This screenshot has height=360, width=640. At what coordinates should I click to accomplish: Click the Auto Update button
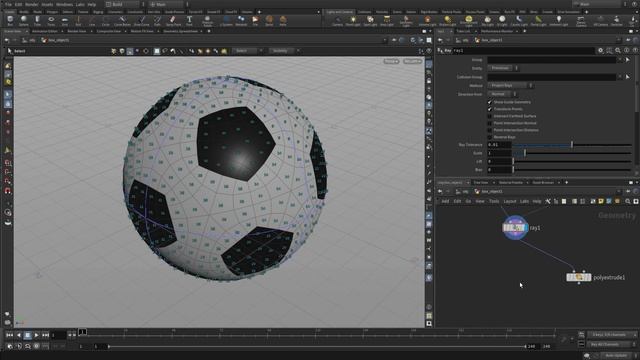point(616,356)
